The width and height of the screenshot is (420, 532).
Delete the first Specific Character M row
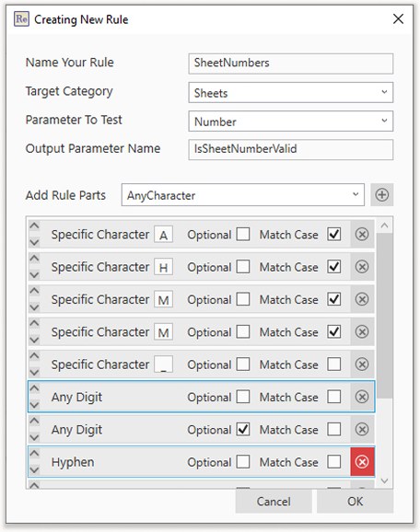362,299
